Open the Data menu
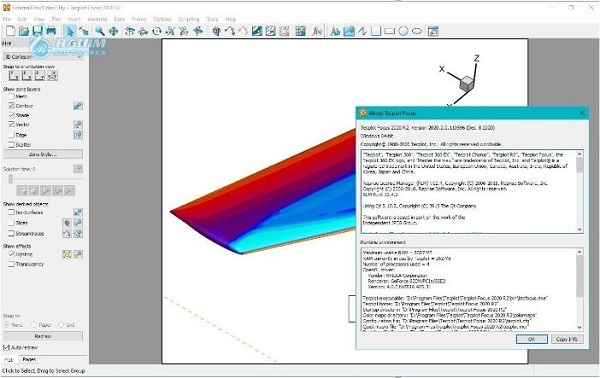This screenshot has width=600, height=378. [x=119, y=19]
